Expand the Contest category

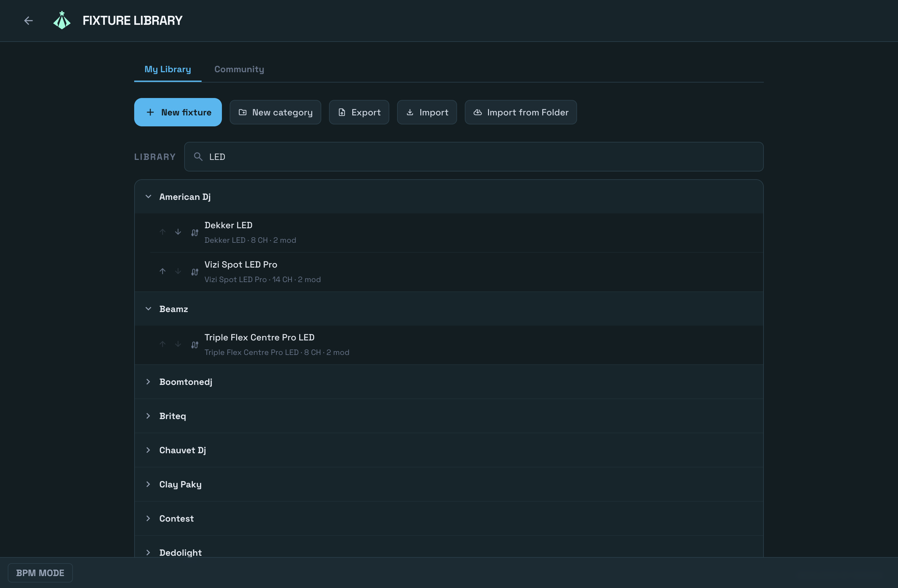coord(449,518)
